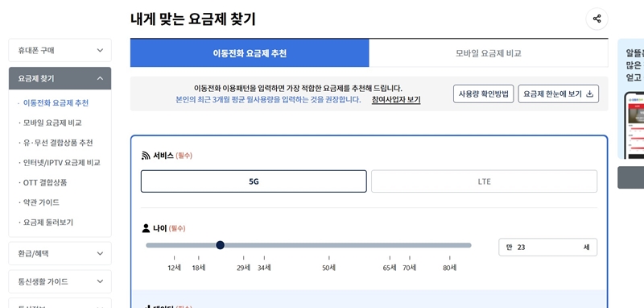Click the 내게 맞는 요금제 찾기 heading
This screenshot has width=644, height=308.
coord(193,19)
